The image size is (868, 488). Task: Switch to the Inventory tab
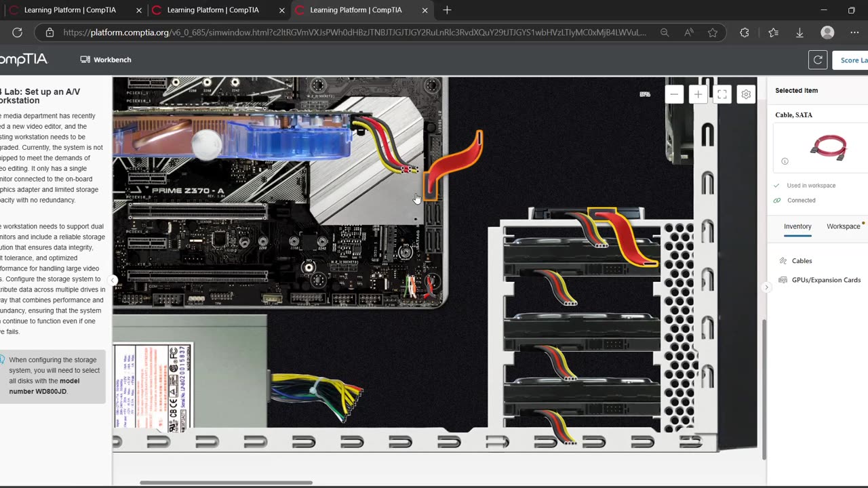(797, 226)
